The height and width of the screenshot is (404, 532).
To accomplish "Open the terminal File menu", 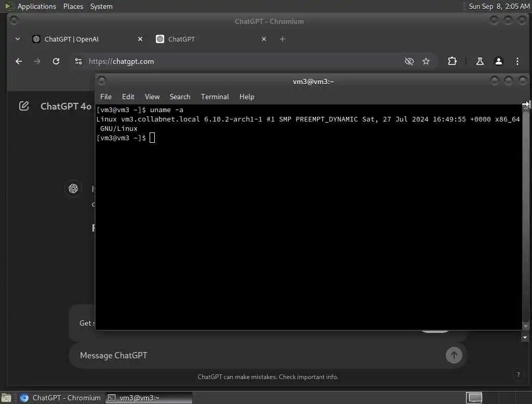I will pos(106,97).
